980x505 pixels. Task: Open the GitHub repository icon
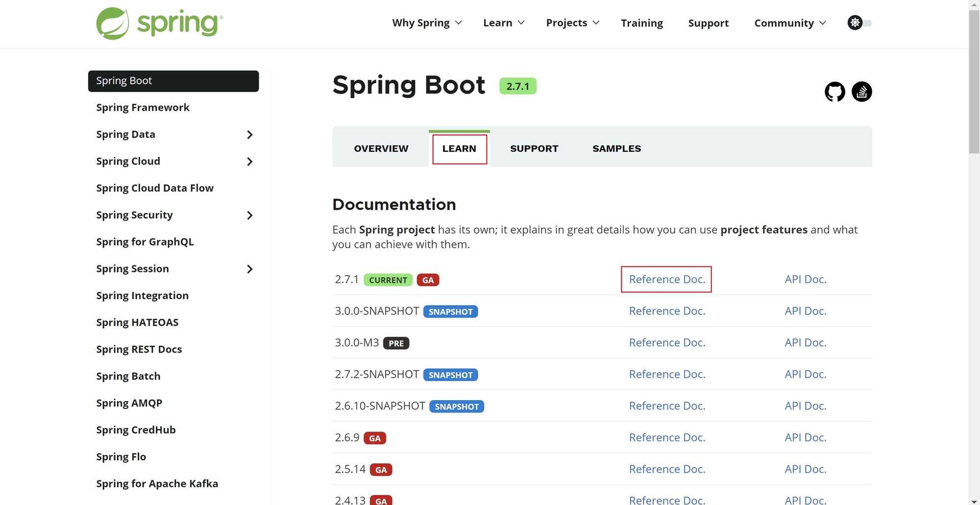[x=834, y=92]
